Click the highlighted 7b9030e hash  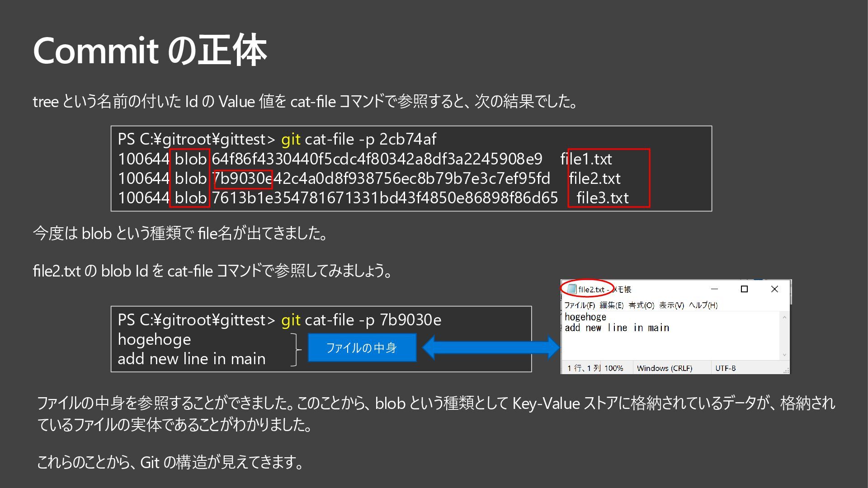pyautogui.click(x=243, y=179)
